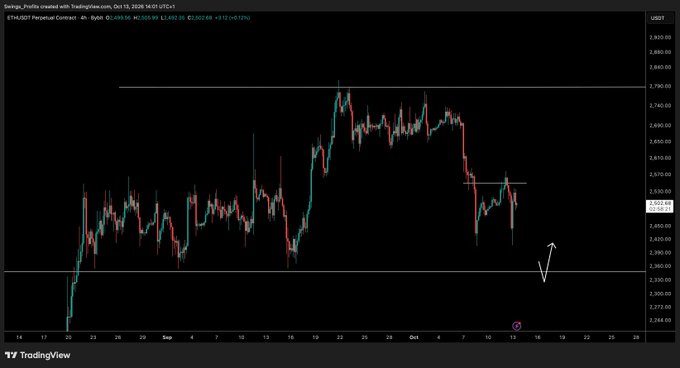Click the 2,610.00 price axis label
Image resolution: width=680 pixels, height=368 pixels.
coord(660,158)
